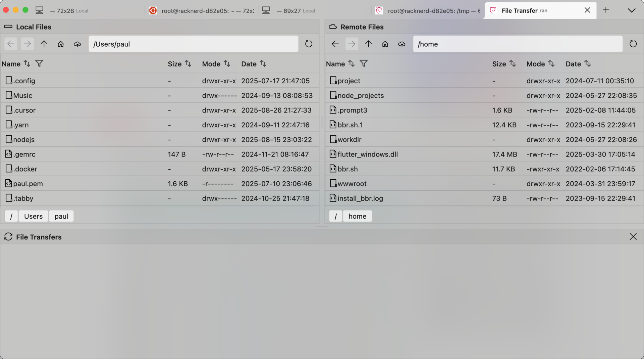Sort Local Files by Mode
Screen dimensions: 644x359
227,63
